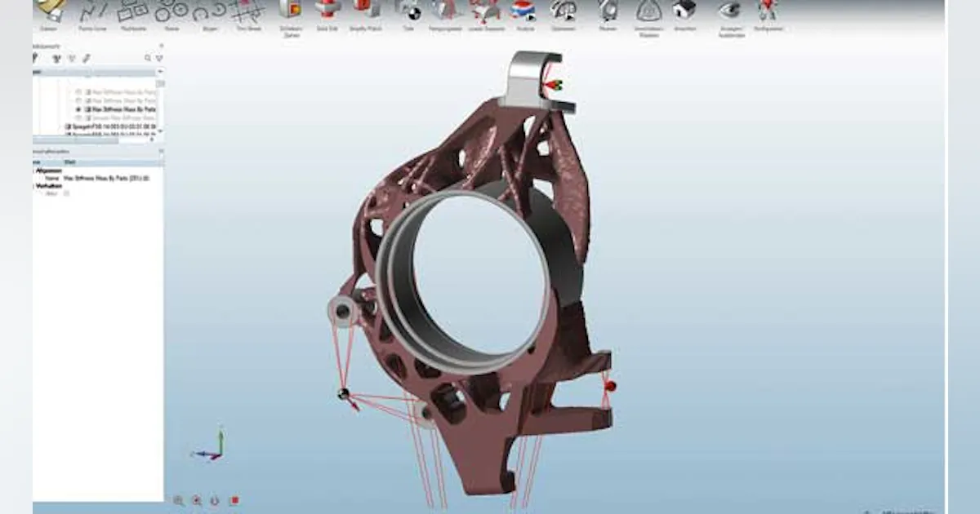
Task: Click the Anzeigen/Ausblenden eye icon
Action: [729, 11]
